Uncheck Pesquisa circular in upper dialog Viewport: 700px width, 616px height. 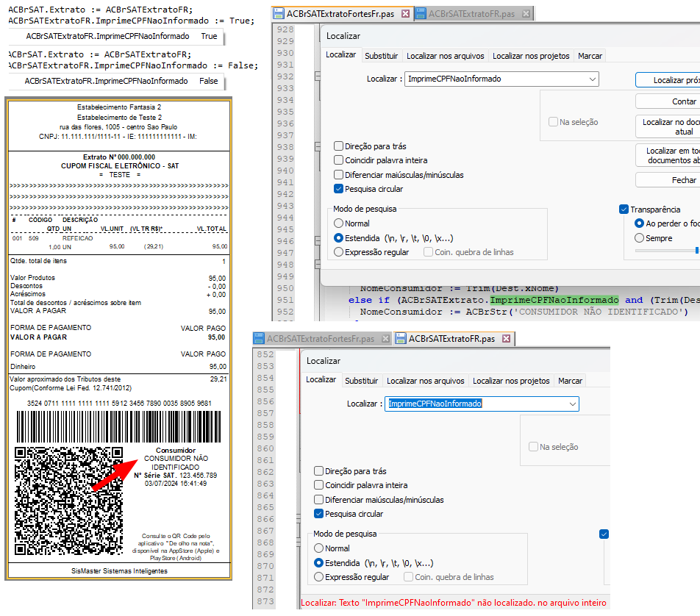[338, 189]
